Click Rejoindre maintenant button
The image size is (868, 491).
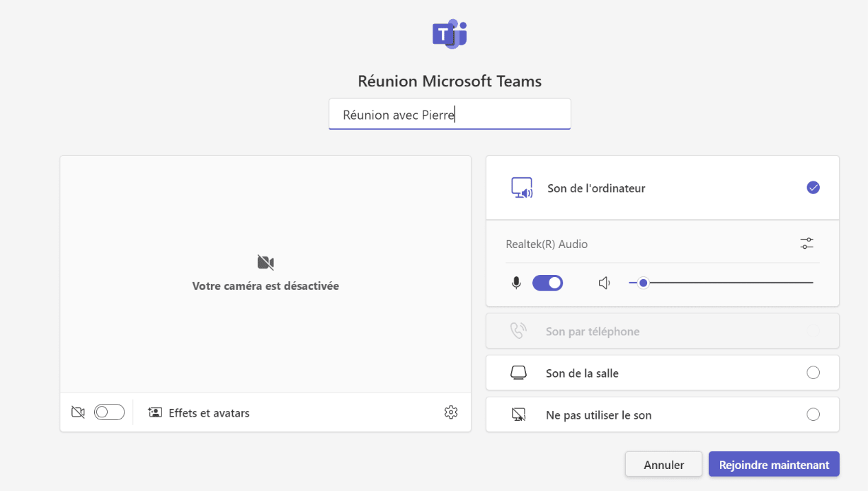click(774, 465)
